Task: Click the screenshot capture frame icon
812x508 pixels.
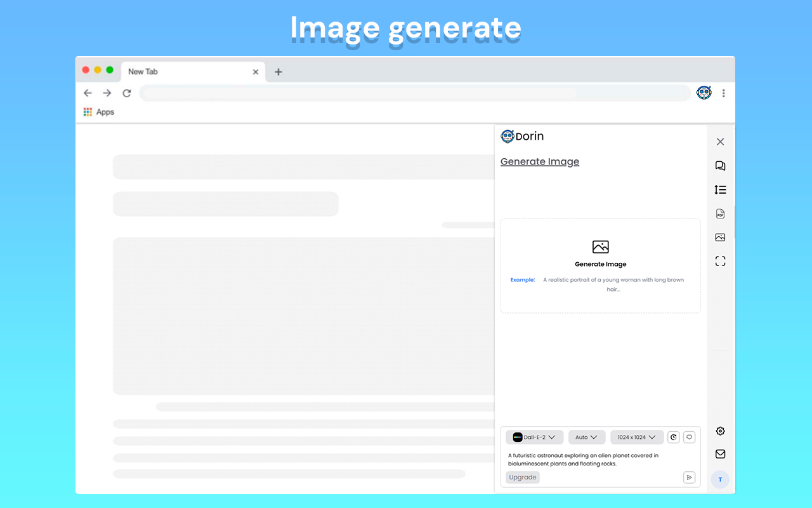Action: click(x=720, y=261)
